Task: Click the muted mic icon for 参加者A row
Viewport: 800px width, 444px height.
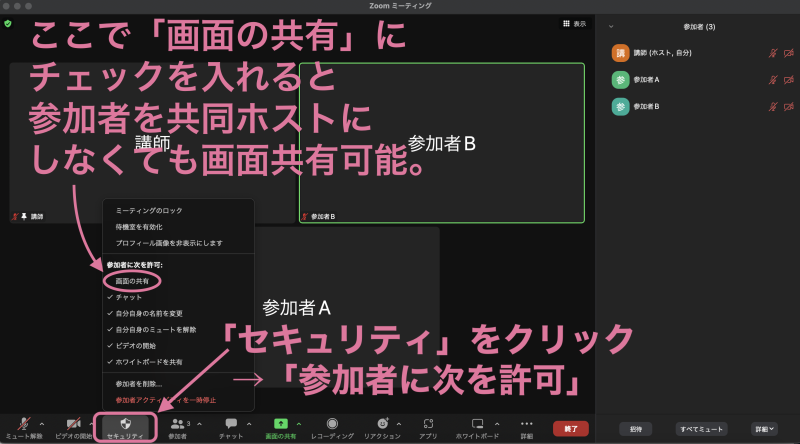Action: [x=773, y=80]
